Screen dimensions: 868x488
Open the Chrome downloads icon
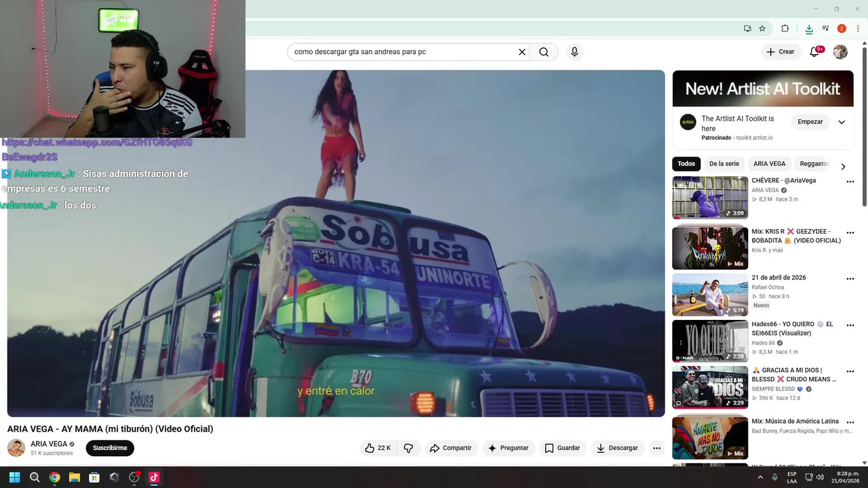809,28
